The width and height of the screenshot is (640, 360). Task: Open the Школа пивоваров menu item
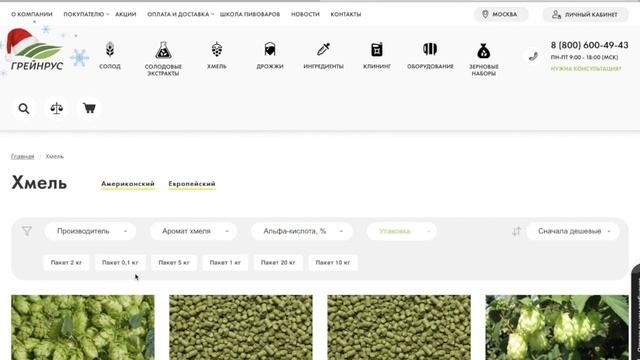(250, 14)
